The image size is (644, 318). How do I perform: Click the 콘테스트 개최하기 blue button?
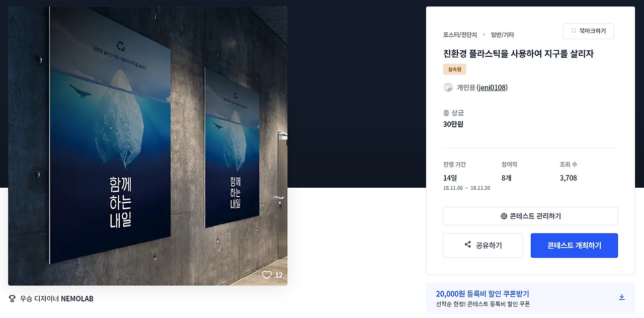(x=574, y=246)
